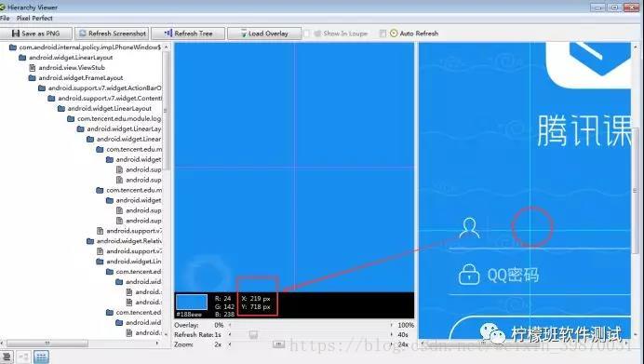This screenshot has width=644, height=364.
Task: Click the Refresh Rate 1s value label
Action: click(218, 335)
